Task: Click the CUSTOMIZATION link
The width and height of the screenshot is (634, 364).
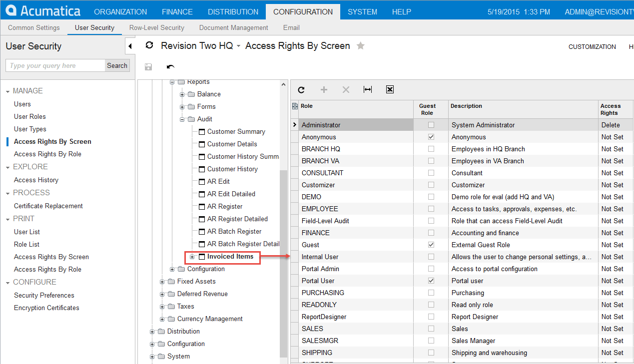Action: point(592,46)
